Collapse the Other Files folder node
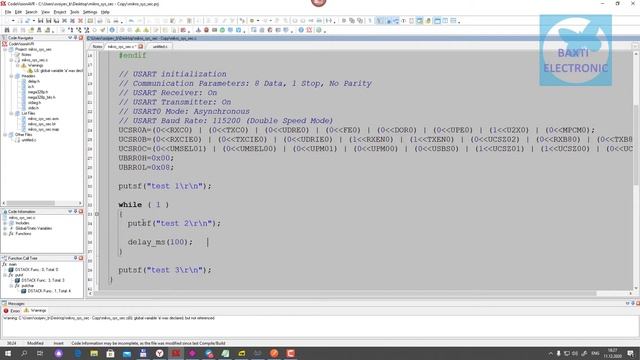Viewport: 640px width, 360px height. pos(5,134)
